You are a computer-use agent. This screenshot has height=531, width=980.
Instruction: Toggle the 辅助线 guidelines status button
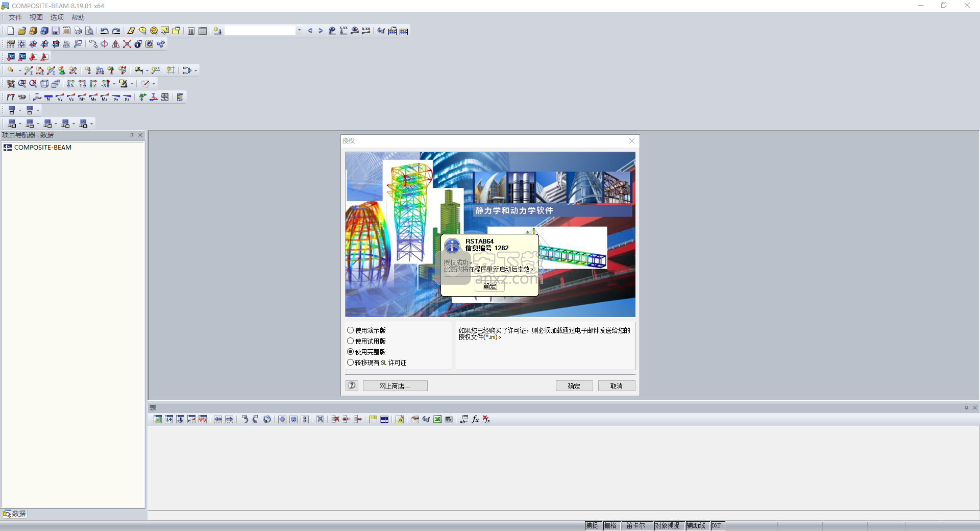click(697, 526)
